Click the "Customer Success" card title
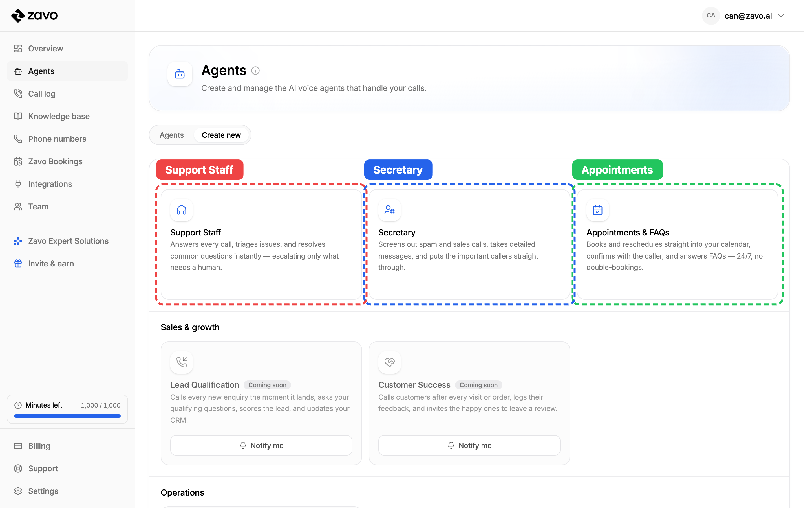This screenshot has width=812, height=508. pyautogui.click(x=414, y=385)
